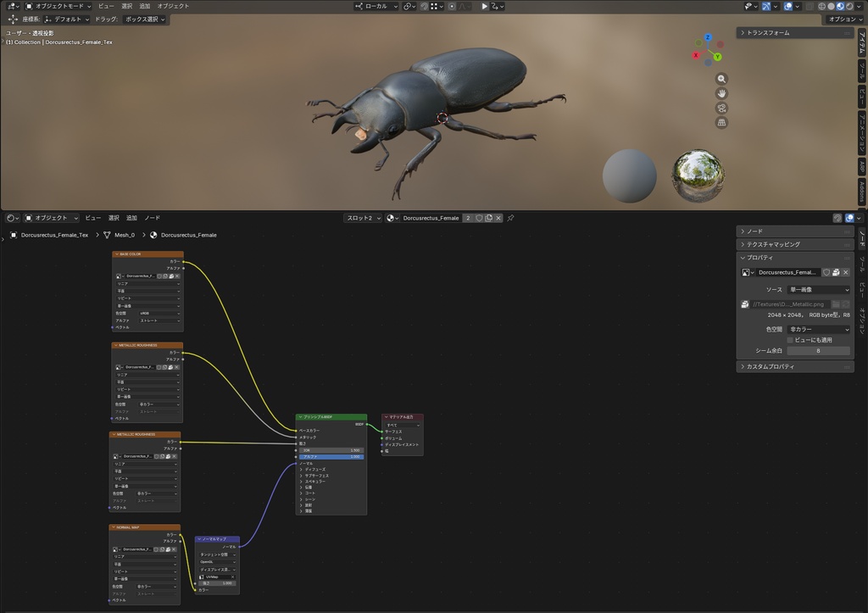Click the オプション button in the viewport
The height and width of the screenshot is (613, 868).
coord(845,19)
